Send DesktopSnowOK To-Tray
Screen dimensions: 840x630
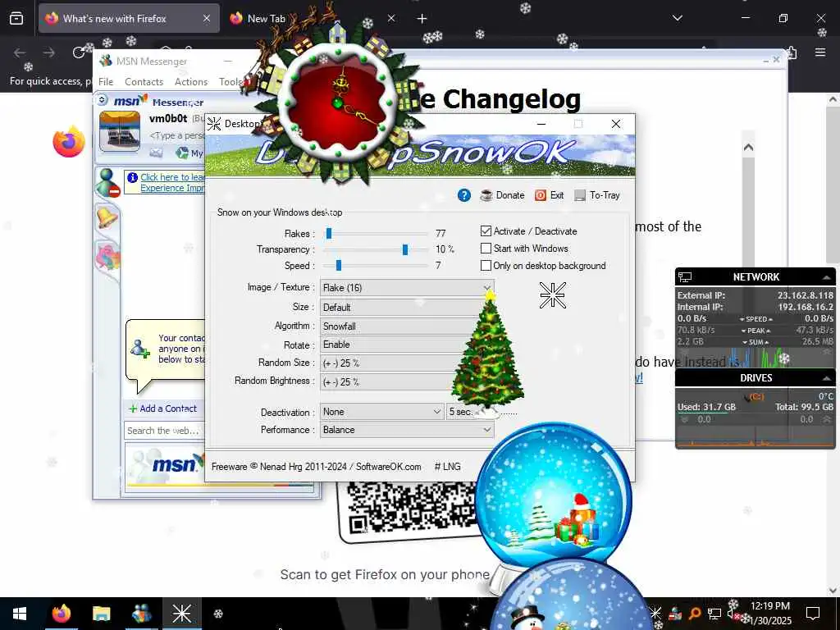(x=597, y=195)
